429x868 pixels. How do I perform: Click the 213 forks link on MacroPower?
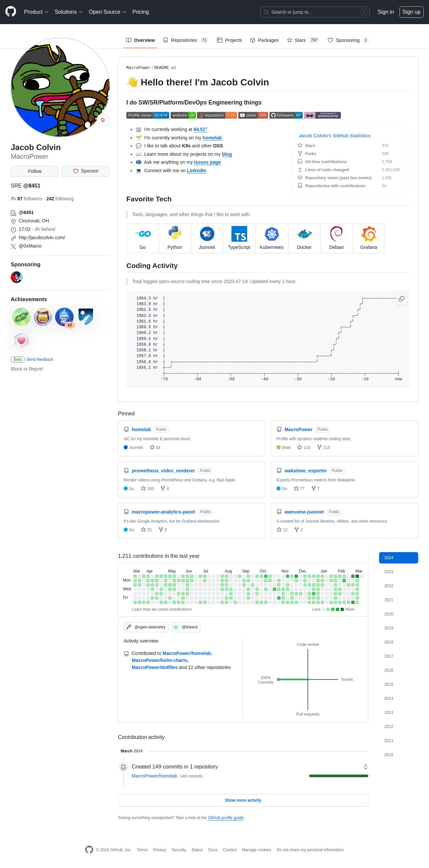point(323,448)
